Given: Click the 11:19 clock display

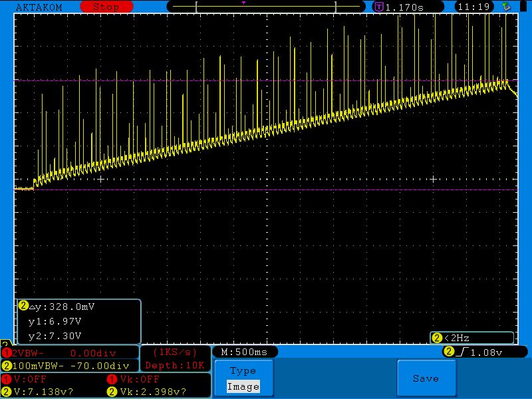Looking at the screenshot, I should (x=473, y=7).
